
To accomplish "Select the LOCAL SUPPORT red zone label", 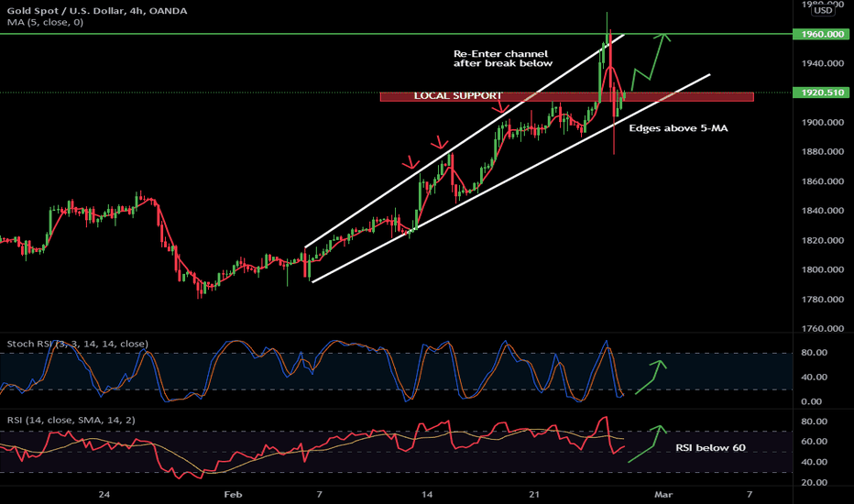I will point(457,96).
